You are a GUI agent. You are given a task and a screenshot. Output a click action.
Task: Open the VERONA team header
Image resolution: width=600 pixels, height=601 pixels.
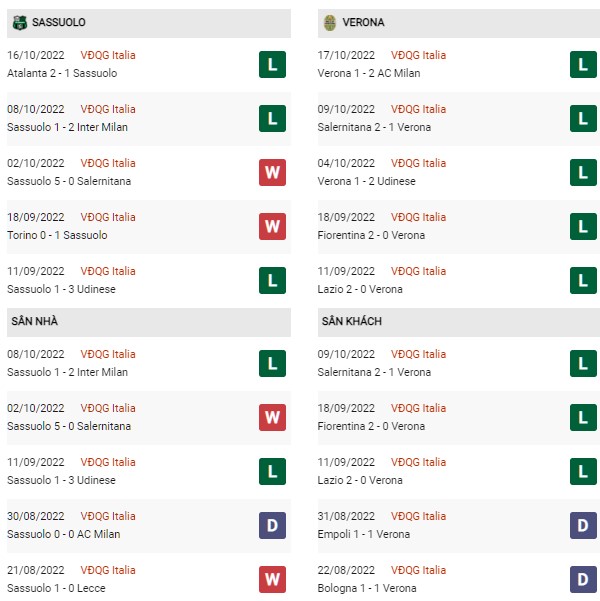[x=459, y=23]
